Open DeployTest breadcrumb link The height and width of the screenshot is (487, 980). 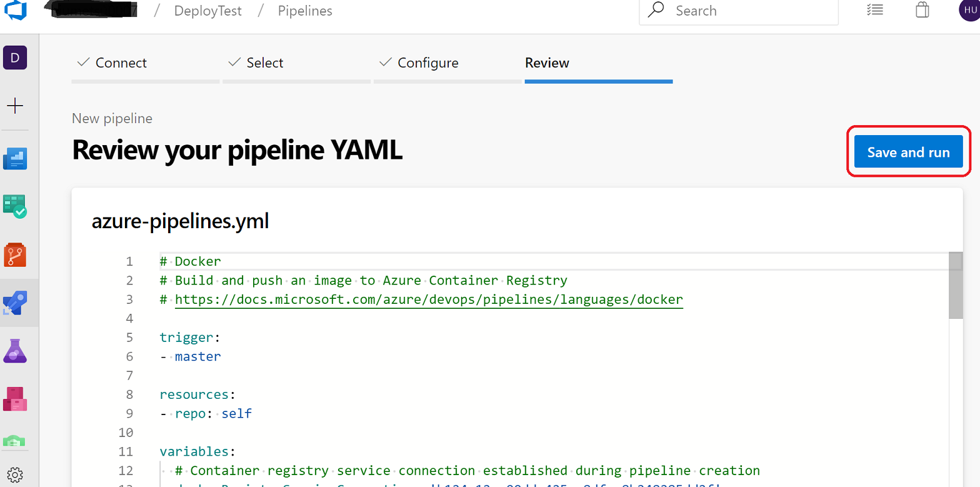[x=208, y=11]
